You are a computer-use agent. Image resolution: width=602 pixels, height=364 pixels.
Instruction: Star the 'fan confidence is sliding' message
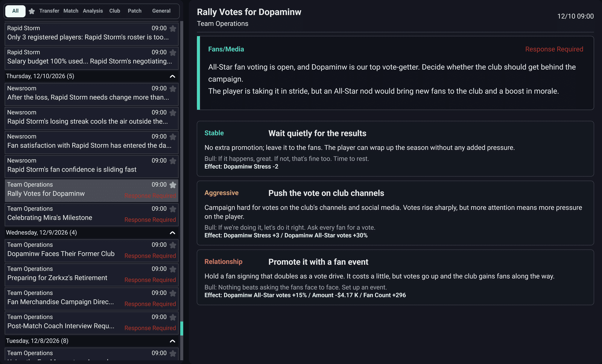point(173,161)
